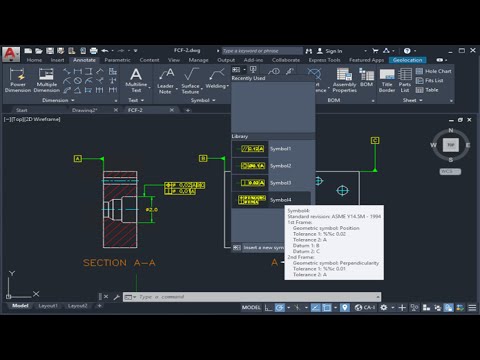Click Sign In

click(x=329, y=51)
